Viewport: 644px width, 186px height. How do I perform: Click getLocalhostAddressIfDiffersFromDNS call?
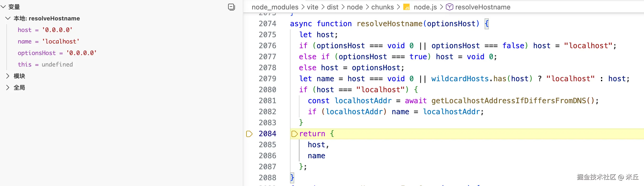coord(508,101)
